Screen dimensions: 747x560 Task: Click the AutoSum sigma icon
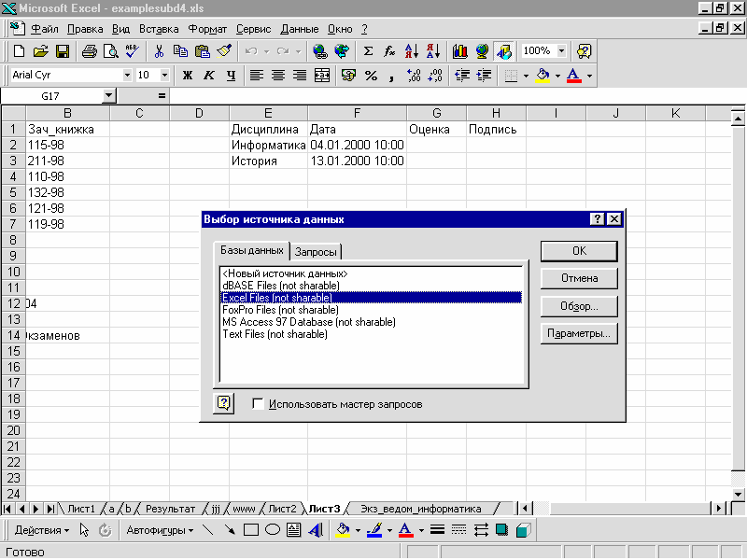[x=368, y=51]
